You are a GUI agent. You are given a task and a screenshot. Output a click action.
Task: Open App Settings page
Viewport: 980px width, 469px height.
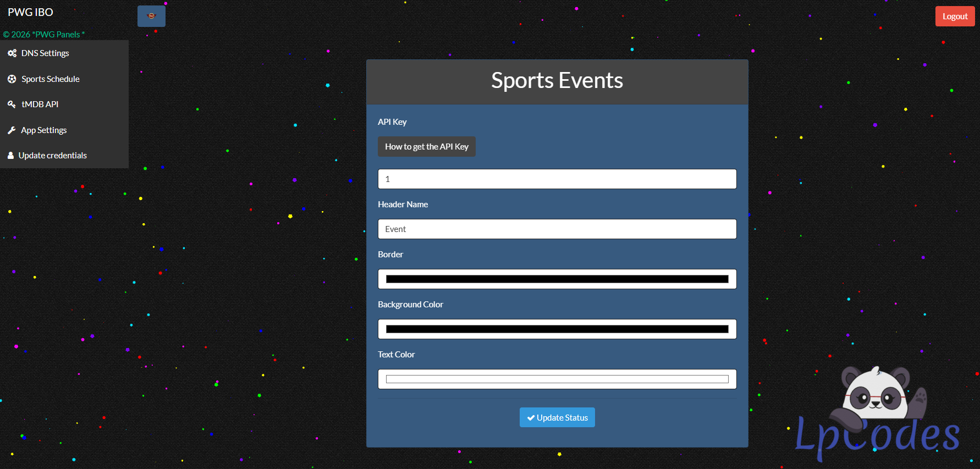coord(44,130)
